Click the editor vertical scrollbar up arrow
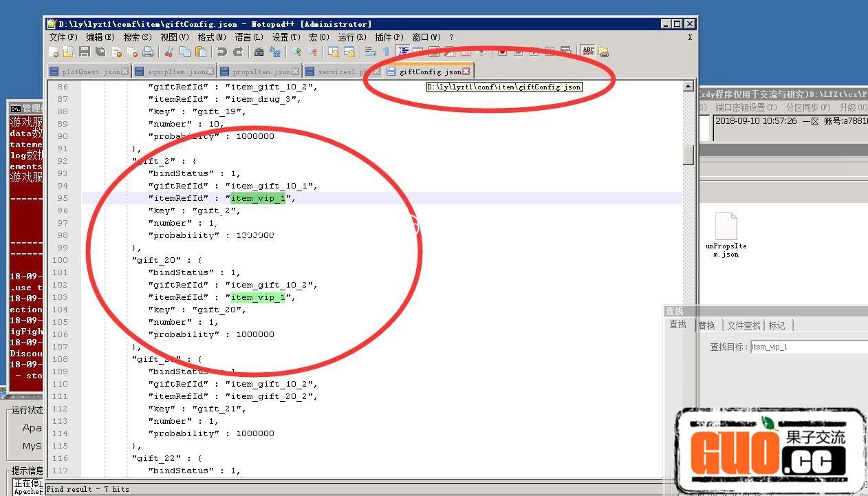This screenshot has width=868, height=496. [x=688, y=87]
